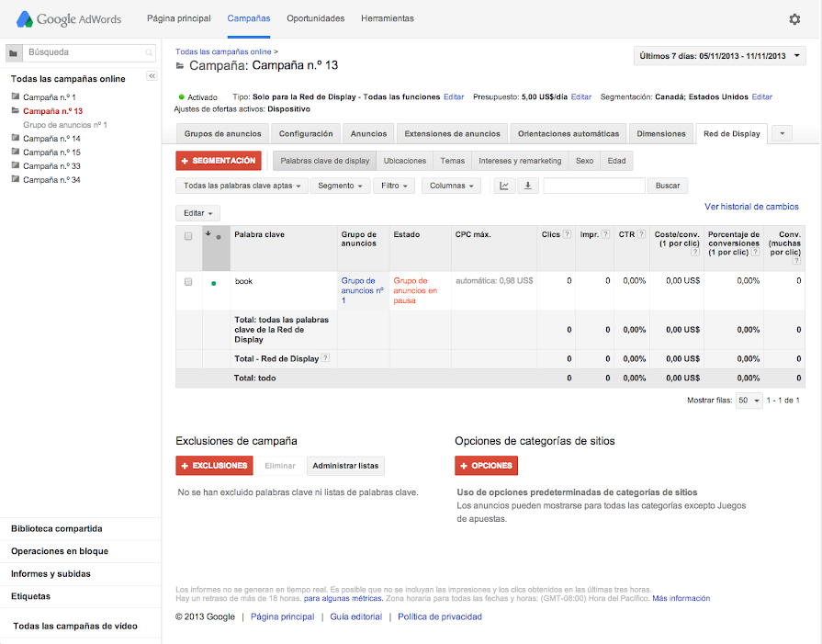This screenshot has width=822, height=644.
Task: Open the Mostrar filas rows selector
Action: point(749,401)
